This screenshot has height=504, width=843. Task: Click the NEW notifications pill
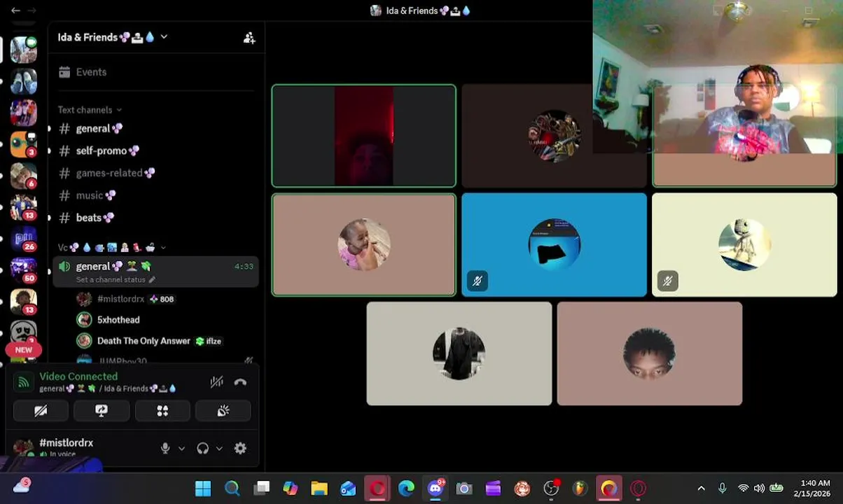click(x=24, y=350)
